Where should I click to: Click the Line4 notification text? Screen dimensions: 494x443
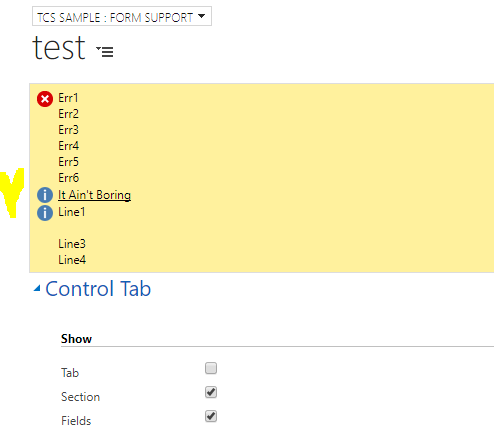coord(72,260)
